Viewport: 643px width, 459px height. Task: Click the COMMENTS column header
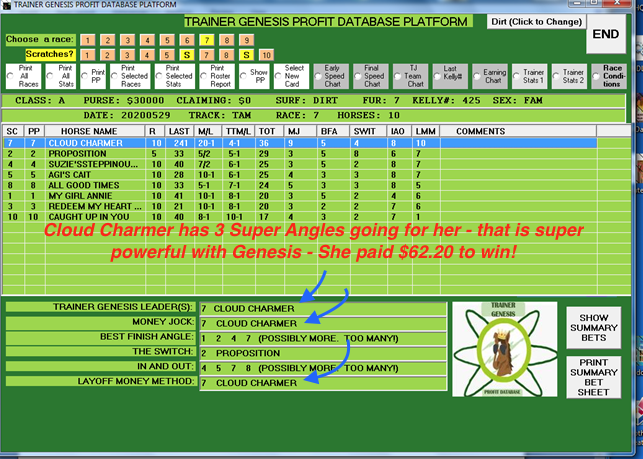click(x=518, y=131)
